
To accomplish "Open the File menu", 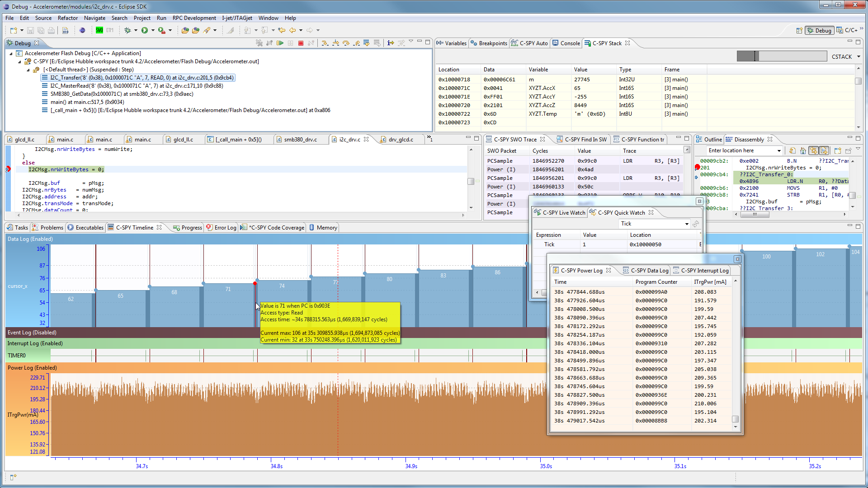I will 9,18.
